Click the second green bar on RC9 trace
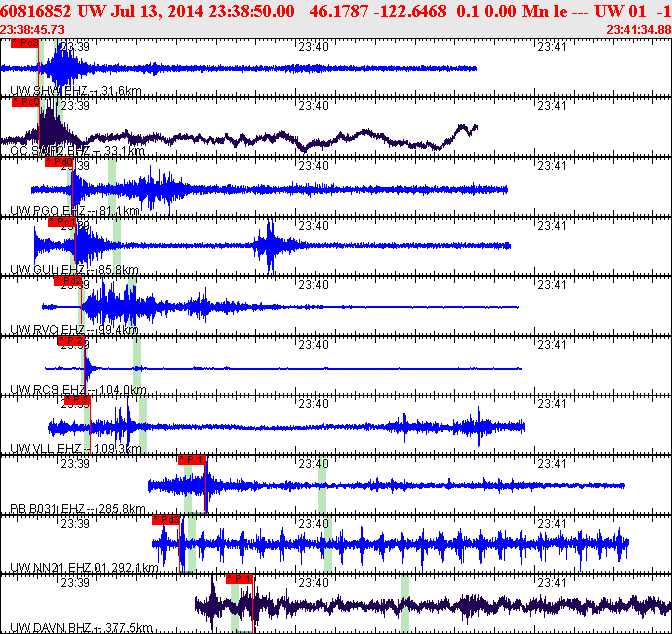 (x=137, y=364)
